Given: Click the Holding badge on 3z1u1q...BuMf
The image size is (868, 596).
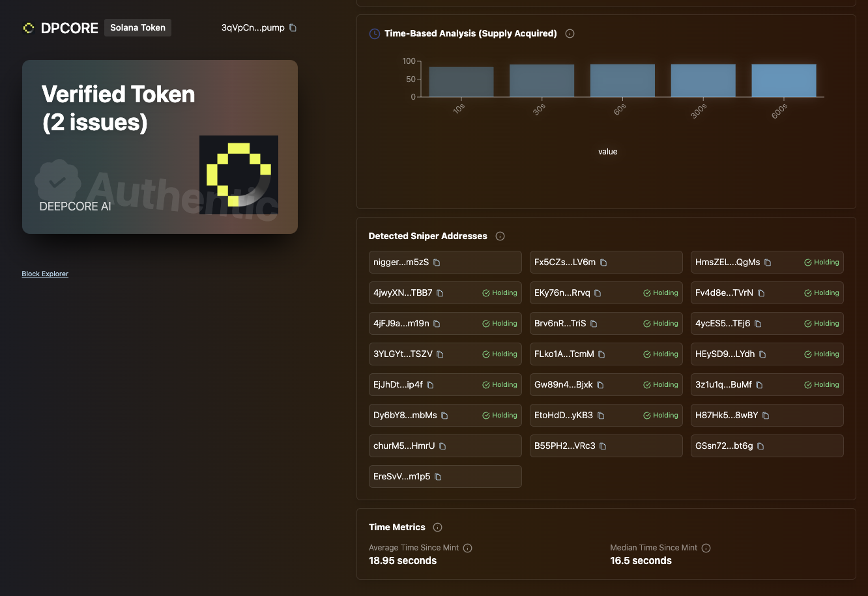Looking at the screenshot, I should [x=822, y=385].
